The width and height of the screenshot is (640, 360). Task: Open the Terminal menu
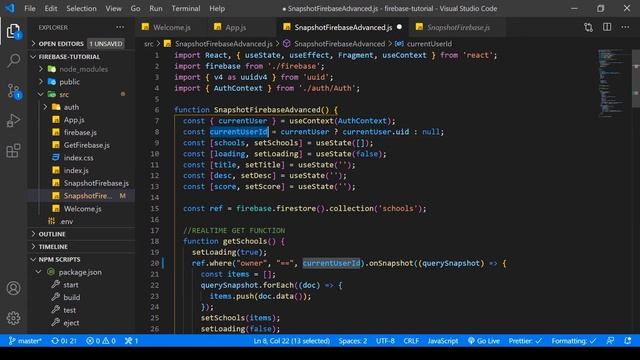(186, 8)
